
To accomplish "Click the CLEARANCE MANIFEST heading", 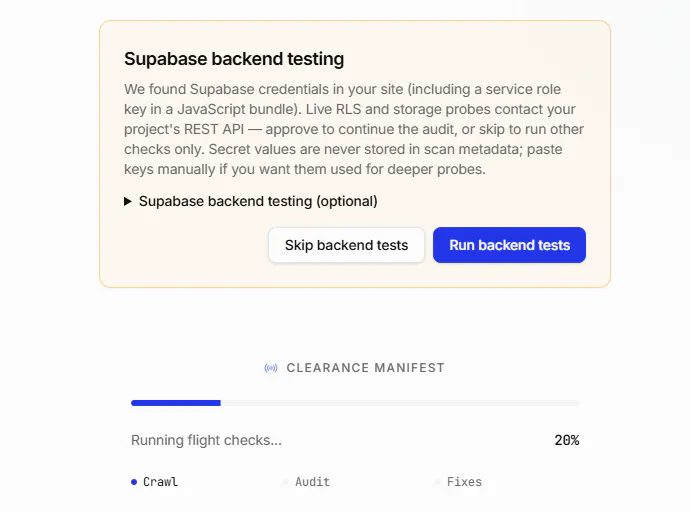I will pos(365,368).
